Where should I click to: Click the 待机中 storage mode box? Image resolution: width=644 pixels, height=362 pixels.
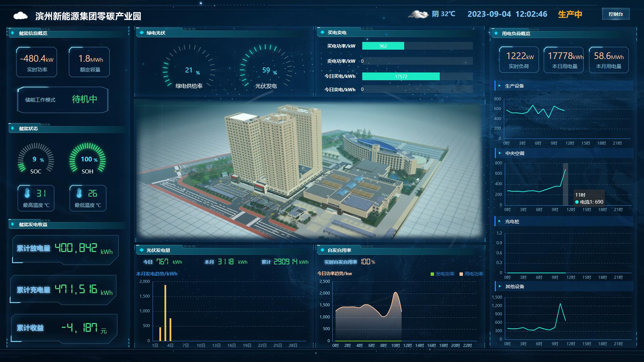click(x=63, y=100)
